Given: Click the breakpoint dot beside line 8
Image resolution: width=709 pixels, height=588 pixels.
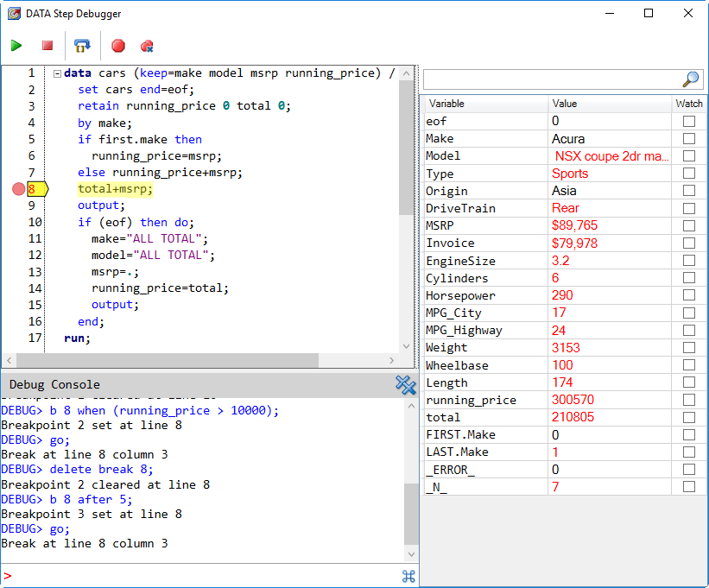Looking at the screenshot, I should pyautogui.click(x=18, y=188).
